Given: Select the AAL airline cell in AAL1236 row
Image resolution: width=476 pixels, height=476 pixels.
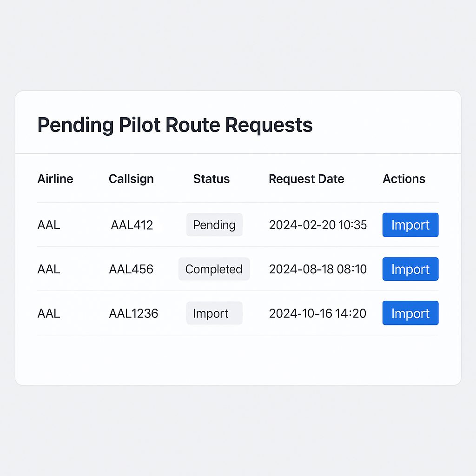Looking at the screenshot, I should [49, 314].
